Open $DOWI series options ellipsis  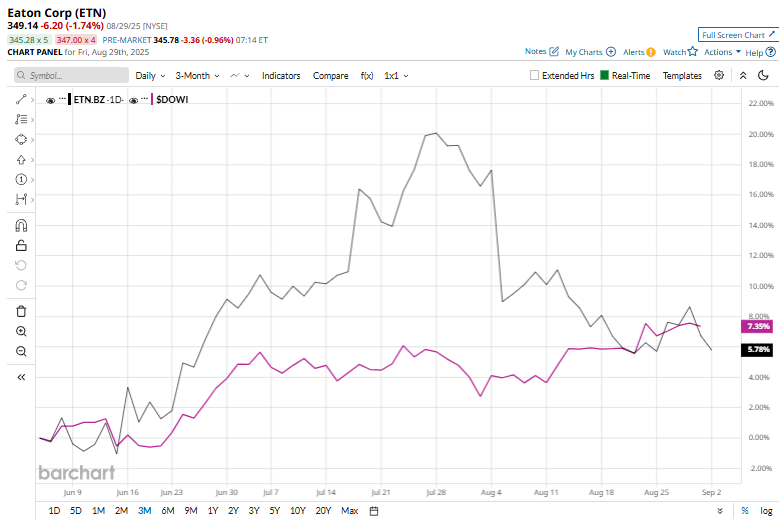click(x=144, y=99)
